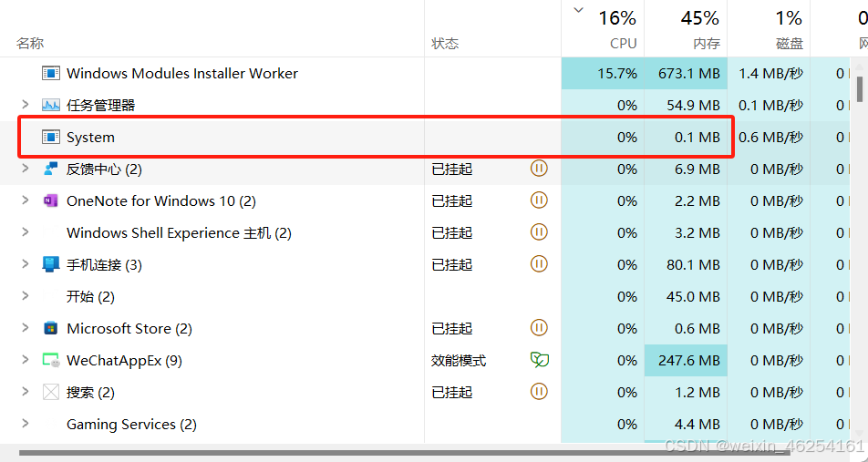The width and height of the screenshot is (868, 462).
Task: Click the 80.1 MB memory cell
Action: (x=686, y=265)
